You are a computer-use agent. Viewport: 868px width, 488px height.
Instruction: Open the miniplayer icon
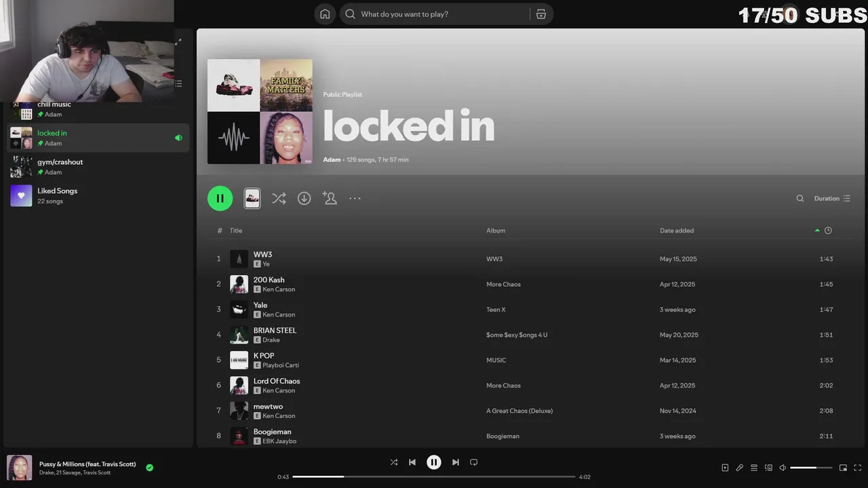pyautogui.click(x=843, y=468)
